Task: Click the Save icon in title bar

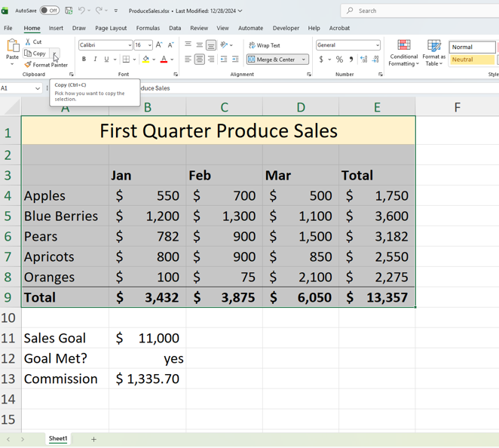Action: click(69, 11)
